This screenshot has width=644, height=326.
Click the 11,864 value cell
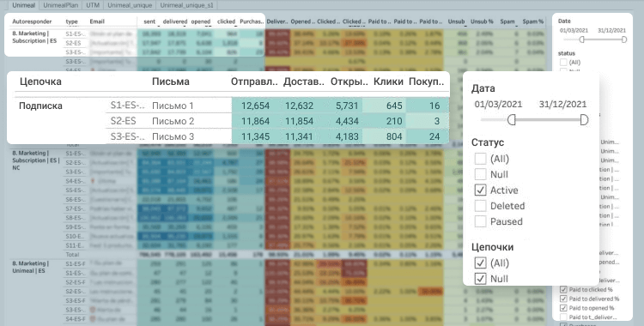(x=256, y=121)
